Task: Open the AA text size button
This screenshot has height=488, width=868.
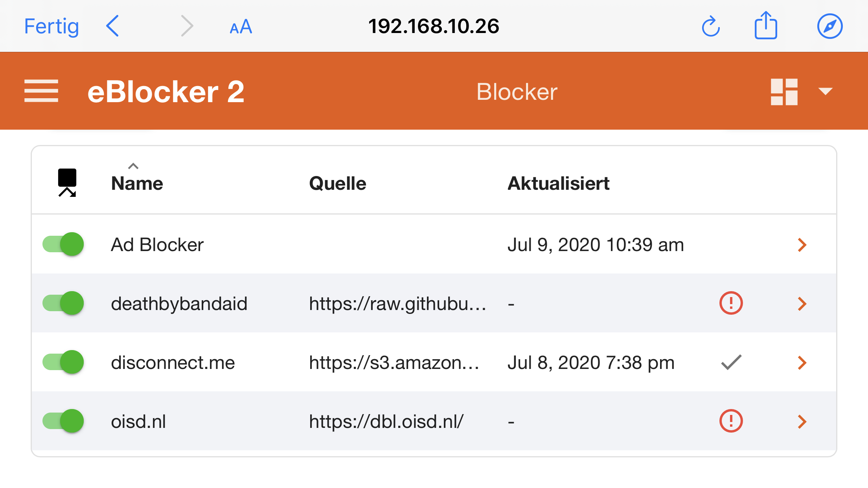Action: tap(241, 27)
